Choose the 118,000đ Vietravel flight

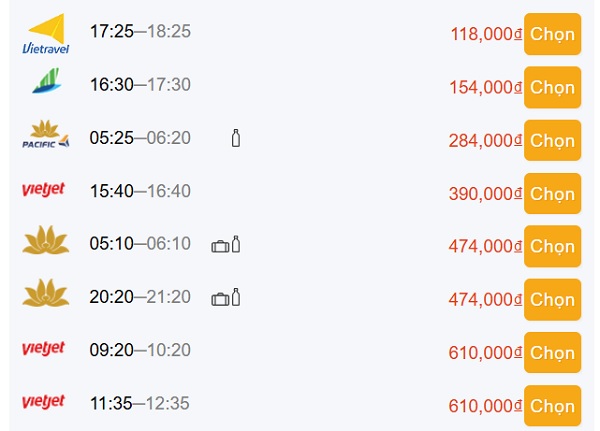pyautogui.click(x=552, y=34)
